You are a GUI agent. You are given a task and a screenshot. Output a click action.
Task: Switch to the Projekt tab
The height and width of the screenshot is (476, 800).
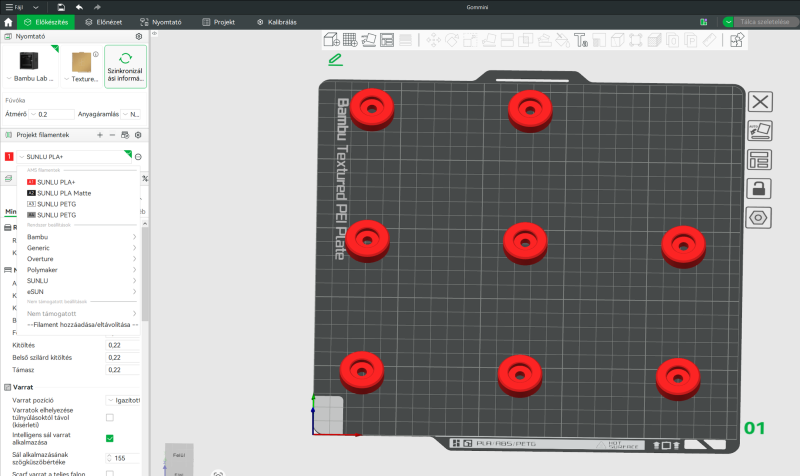click(x=218, y=22)
